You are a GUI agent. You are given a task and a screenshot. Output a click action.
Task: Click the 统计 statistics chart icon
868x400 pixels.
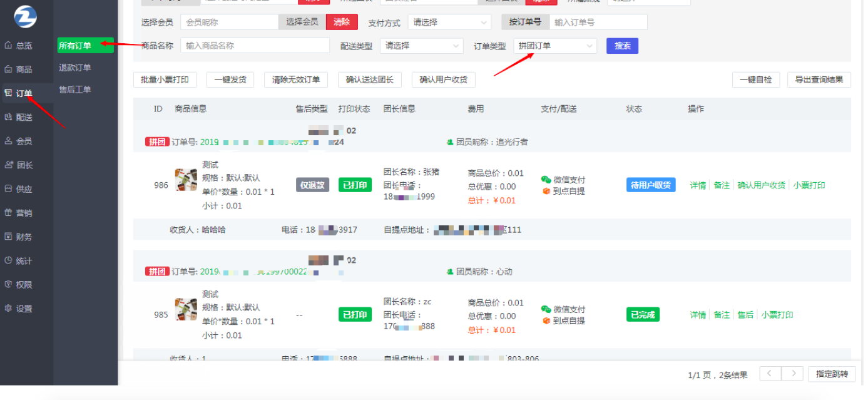pos(9,260)
